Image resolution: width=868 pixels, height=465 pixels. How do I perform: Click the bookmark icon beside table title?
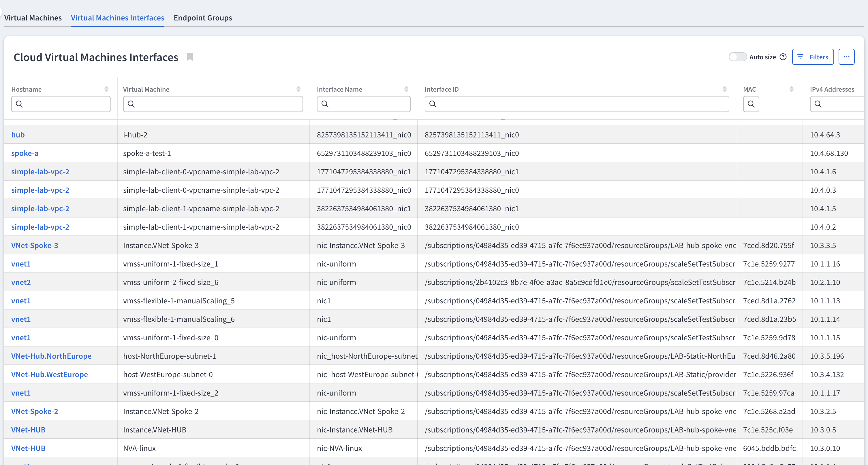(190, 57)
